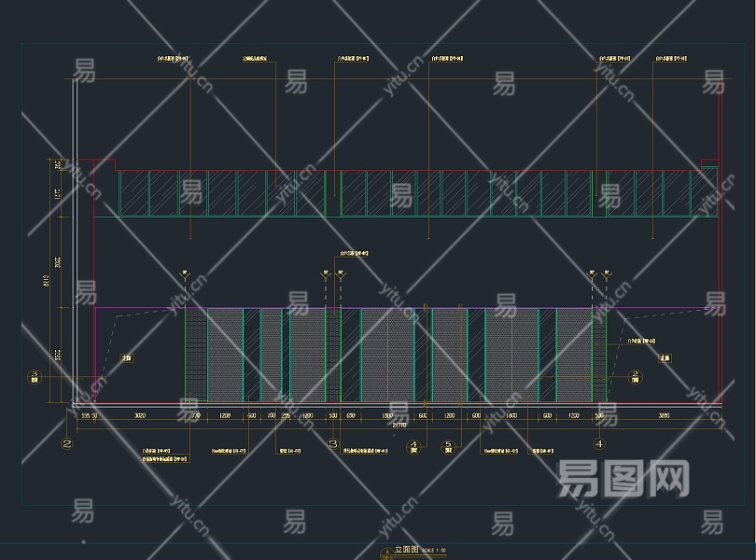Click the overall dimension value 21770
Viewport: 756px width, 560px height.
[x=399, y=425]
